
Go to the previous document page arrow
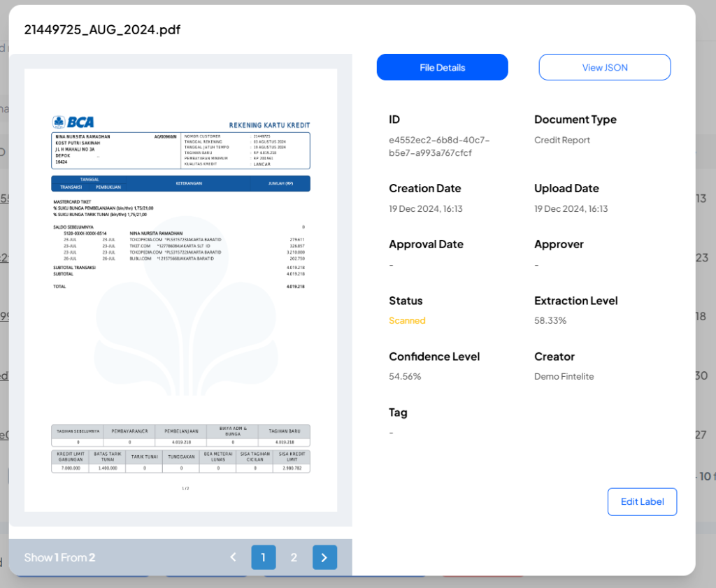[x=234, y=557]
